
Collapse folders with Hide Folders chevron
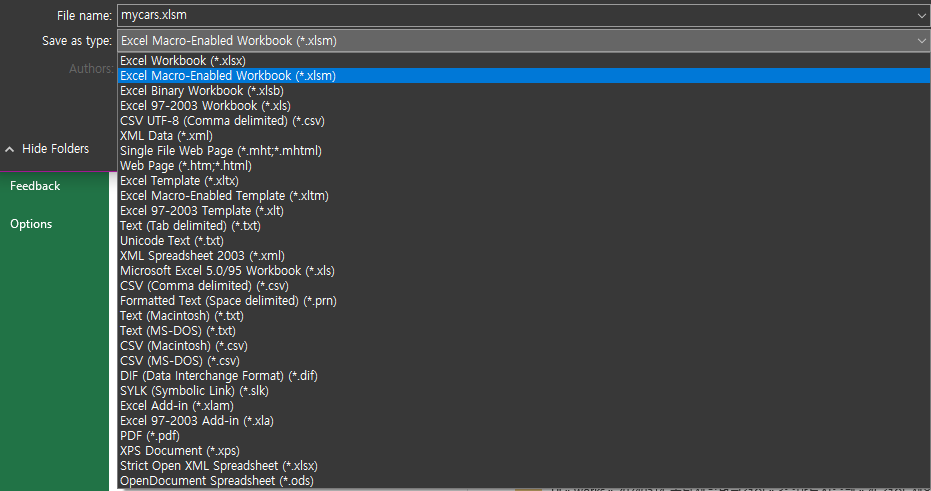point(10,149)
